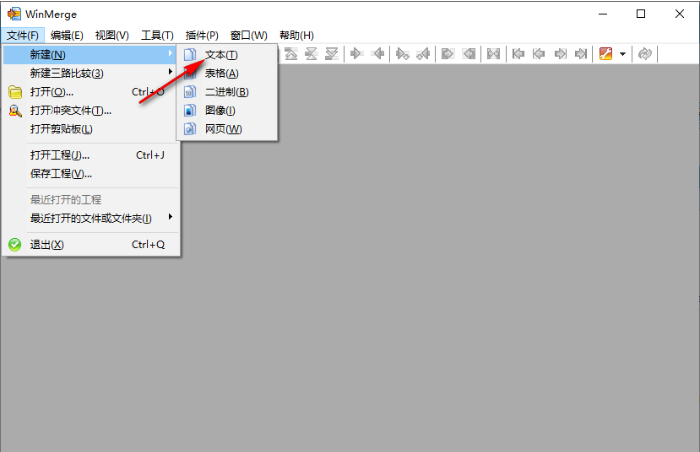700x452 pixels.
Task: Open the 工具(T) menu
Action: tap(157, 35)
